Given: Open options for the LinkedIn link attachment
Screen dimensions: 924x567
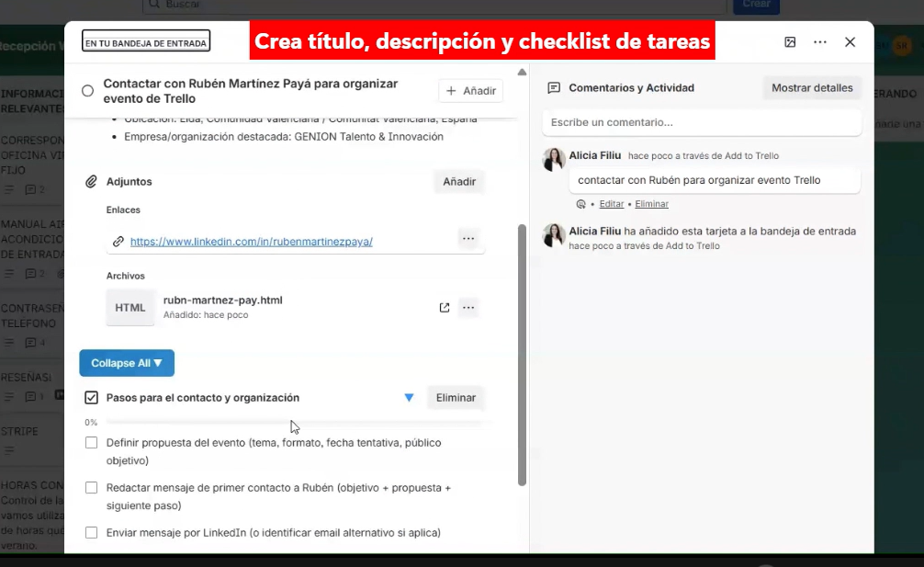Looking at the screenshot, I should pyautogui.click(x=468, y=239).
